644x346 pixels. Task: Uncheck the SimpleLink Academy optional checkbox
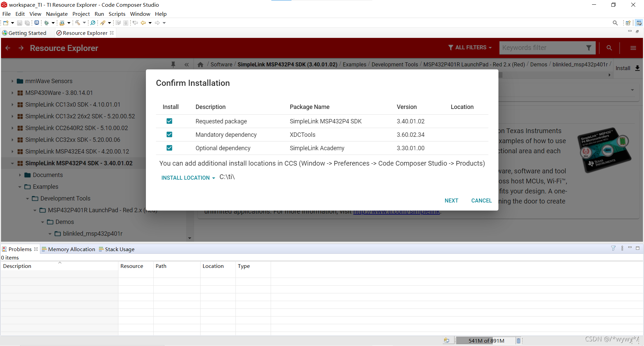(169, 148)
